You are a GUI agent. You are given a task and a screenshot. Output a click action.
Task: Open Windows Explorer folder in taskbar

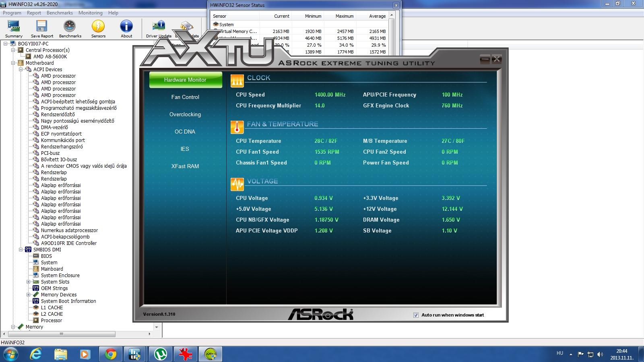click(x=61, y=354)
